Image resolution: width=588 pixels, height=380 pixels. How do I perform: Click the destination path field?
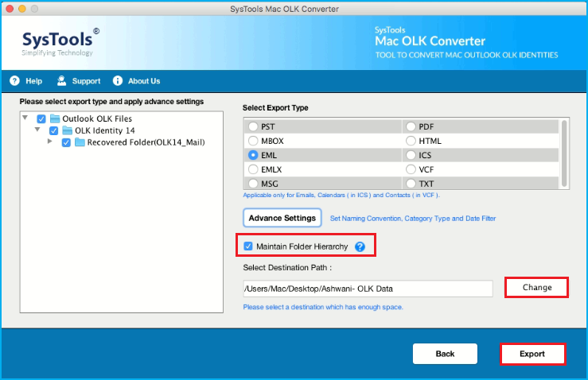click(368, 289)
